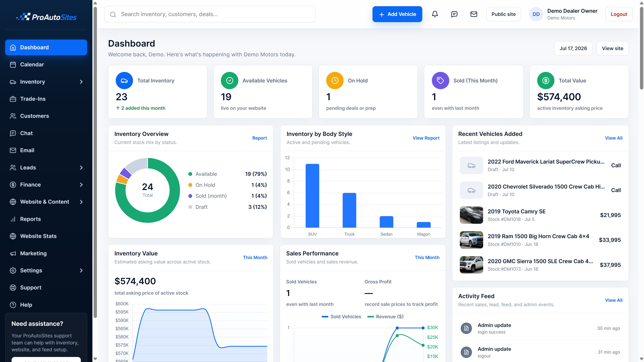Expand the Settings menu chevron
Screen dimensions: 644x362
click(x=81, y=270)
